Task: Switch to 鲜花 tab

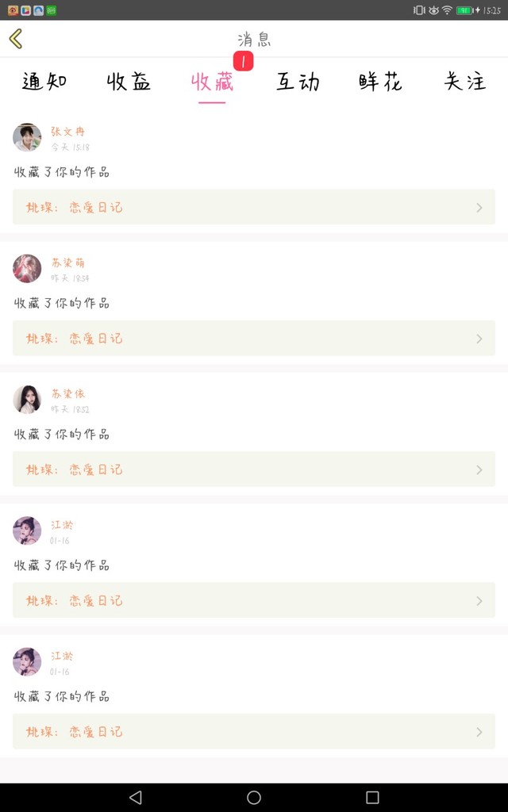Action: [x=380, y=81]
